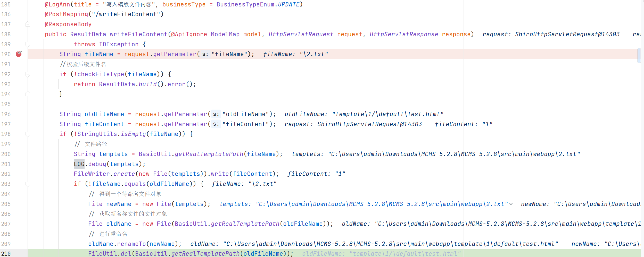
Task: Click getRealTemplatePath call on line 200
Action: [209, 154]
